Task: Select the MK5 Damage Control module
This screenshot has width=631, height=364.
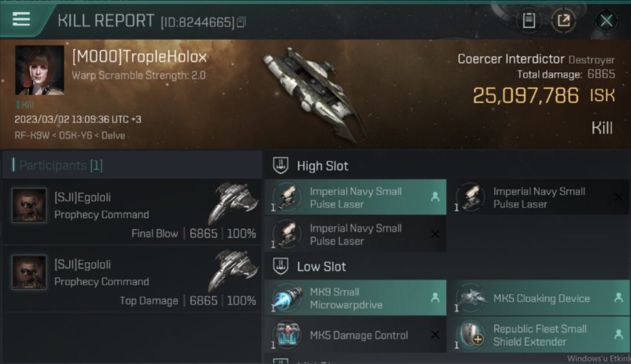Action: point(355,335)
